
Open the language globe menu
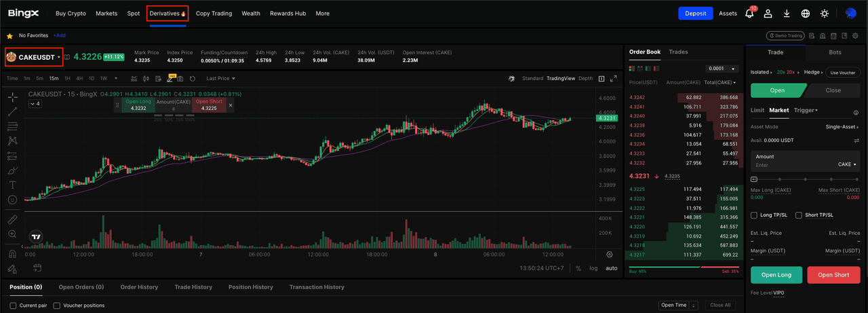pyautogui.click(x=806, y=14)
